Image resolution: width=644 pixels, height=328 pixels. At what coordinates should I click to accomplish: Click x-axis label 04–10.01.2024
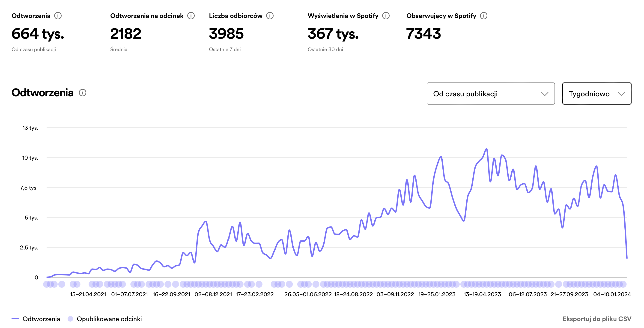[612, 294]
